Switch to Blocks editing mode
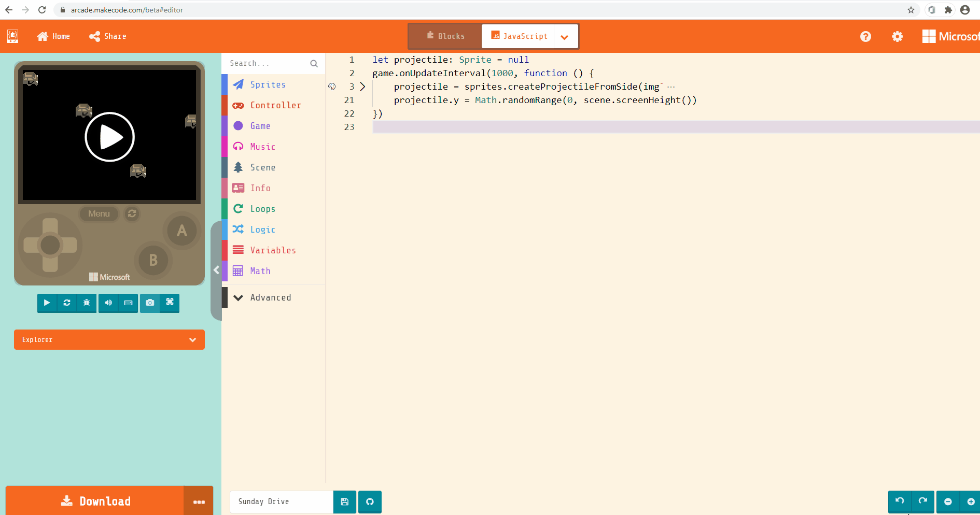Screen dimensions: 980x515 pos(444,36)
